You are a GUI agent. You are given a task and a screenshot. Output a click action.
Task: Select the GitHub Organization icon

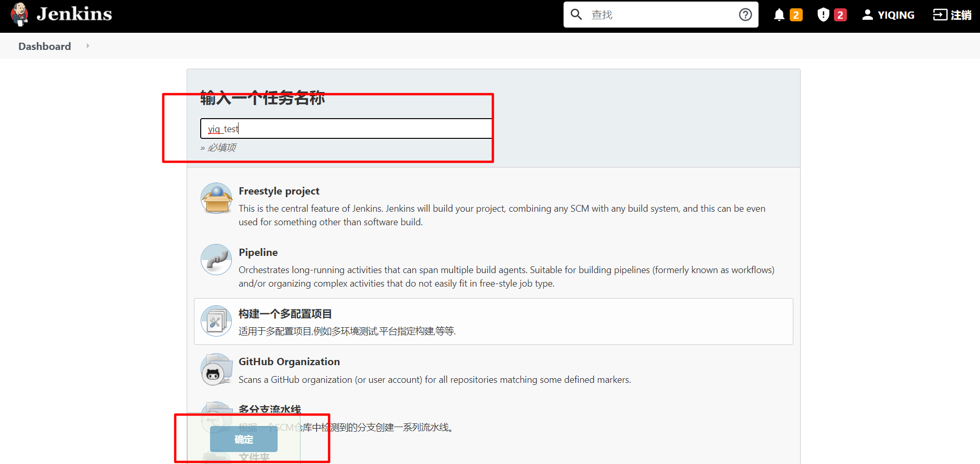tap(216, 369)
